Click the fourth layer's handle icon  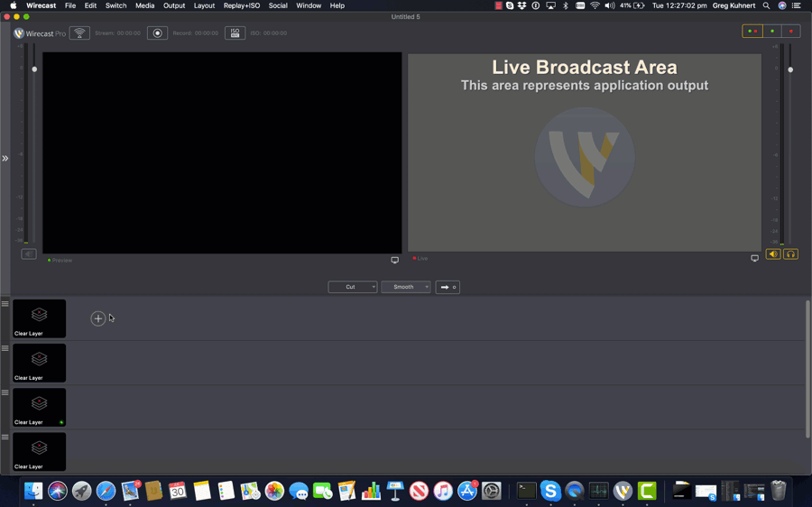coord(5,438)
